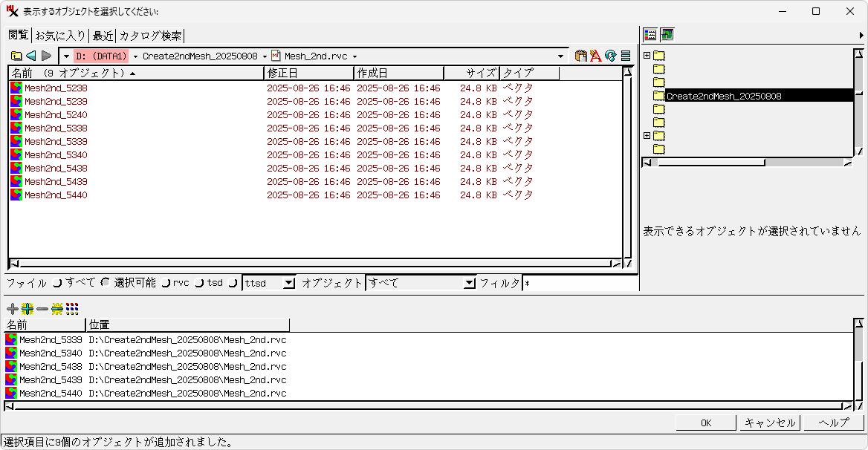Click the フィルタ text input field
This screenshot has height=450, width=868.
(580, 283)
